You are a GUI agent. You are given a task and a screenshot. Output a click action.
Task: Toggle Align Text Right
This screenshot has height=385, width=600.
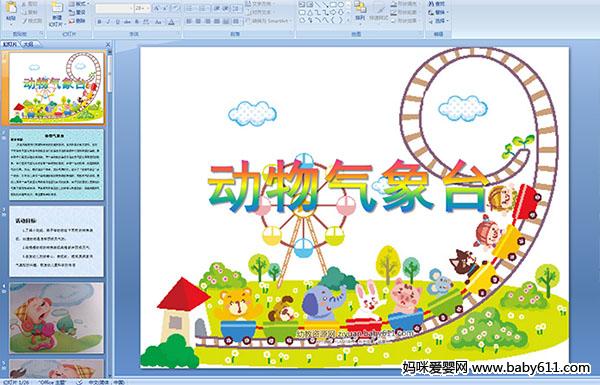coord(207,21)
